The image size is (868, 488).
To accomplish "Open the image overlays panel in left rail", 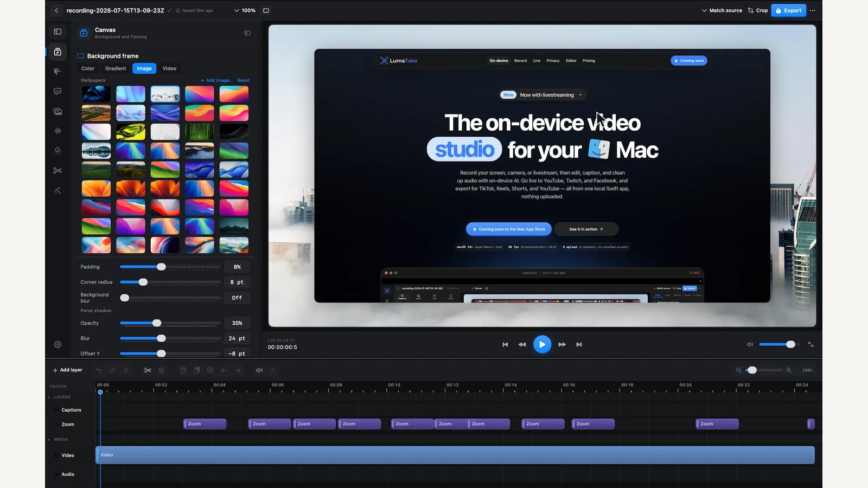I will 58,111.
